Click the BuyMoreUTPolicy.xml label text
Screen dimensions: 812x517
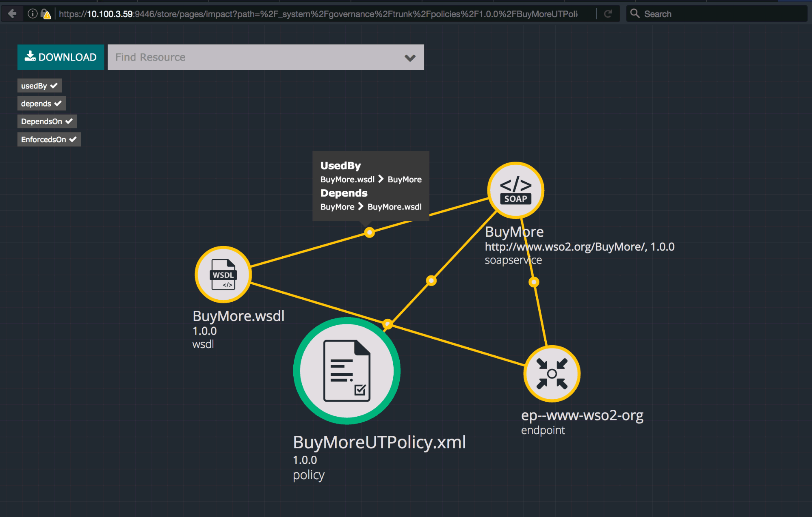pyautogui.click(x=379, y=442)
